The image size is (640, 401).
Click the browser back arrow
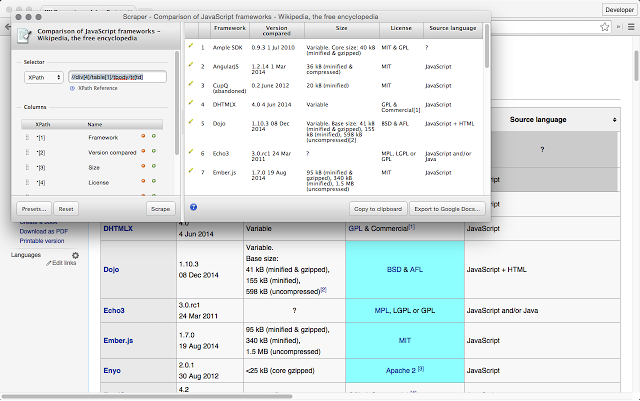[x=8, y=27]
